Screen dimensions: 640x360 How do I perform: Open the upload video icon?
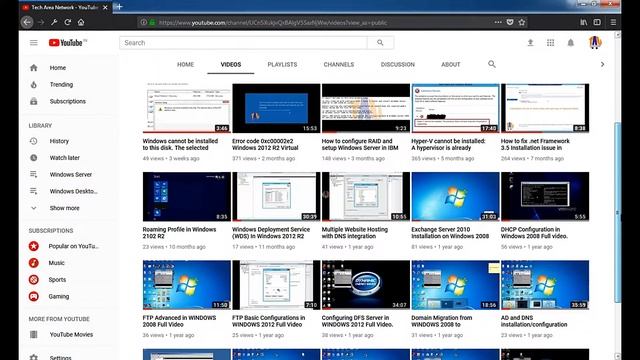[x=530, y=42]
